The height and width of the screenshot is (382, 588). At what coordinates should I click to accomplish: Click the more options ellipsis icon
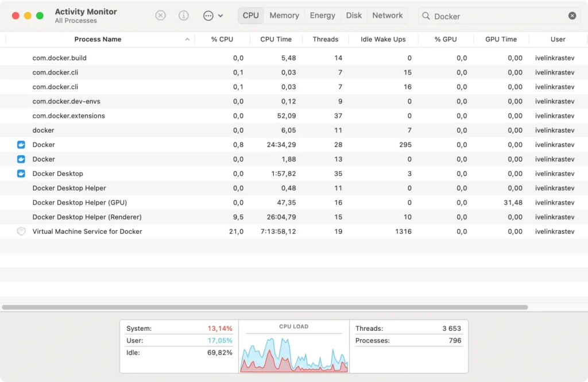tap(208, 16)
